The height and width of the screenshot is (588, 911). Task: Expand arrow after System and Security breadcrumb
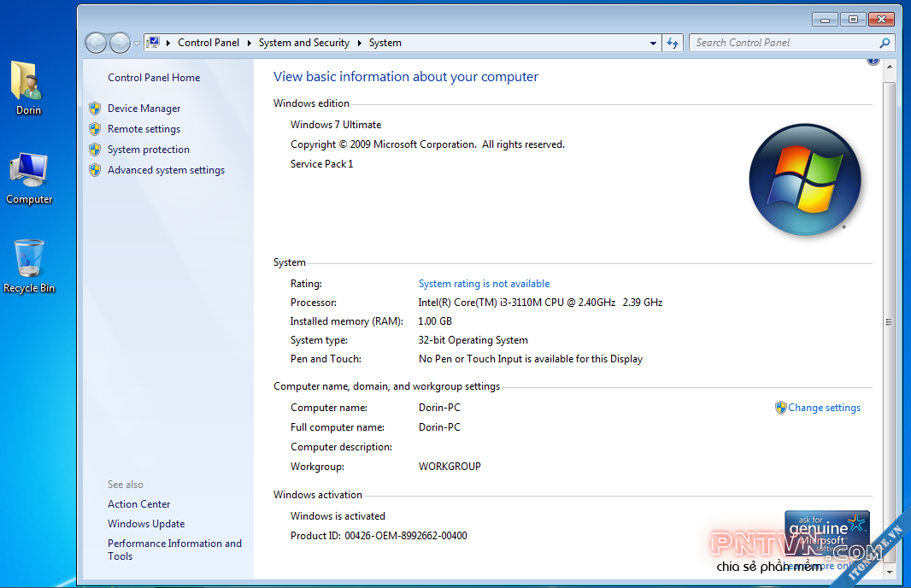[x=359, y=43]
